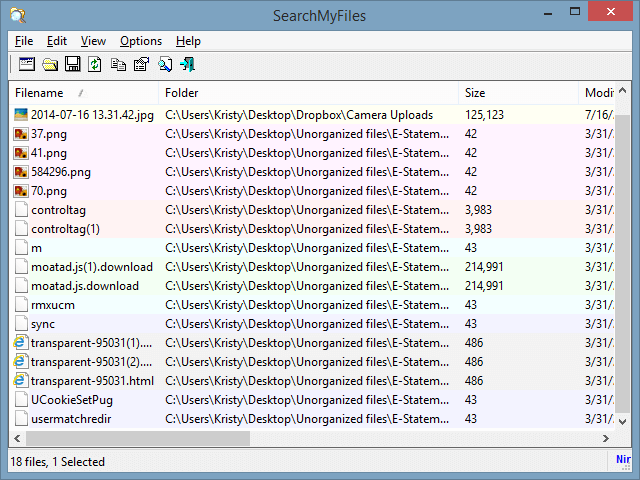Image resolution: width=640 pixels, height=480 pixels.
Task: Copy selected items using the copy icon
Action: tap(118, 64)
